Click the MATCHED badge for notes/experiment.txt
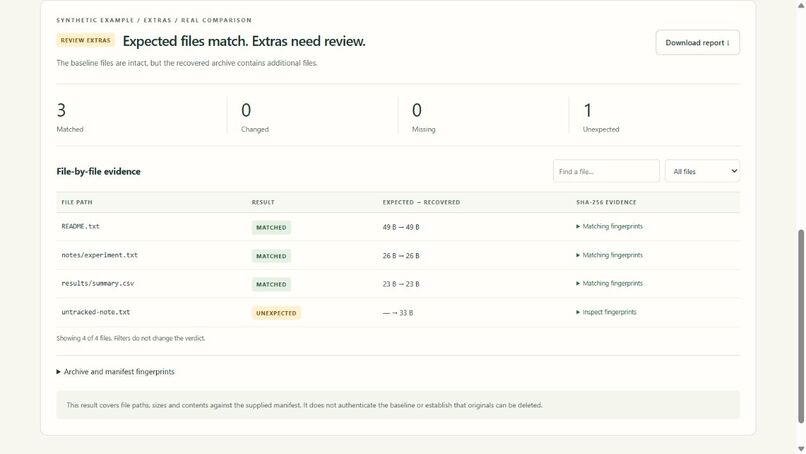The image size is (806, 454). (271, 256)
